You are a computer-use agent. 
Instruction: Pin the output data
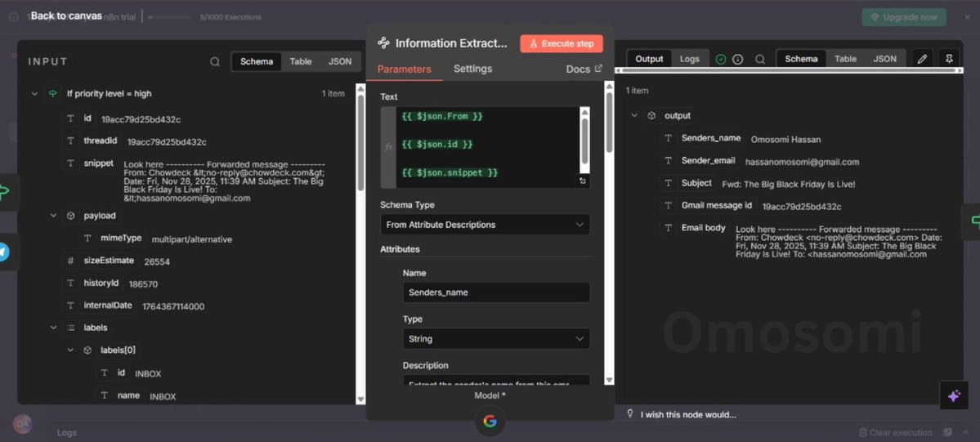click(949, 59)
